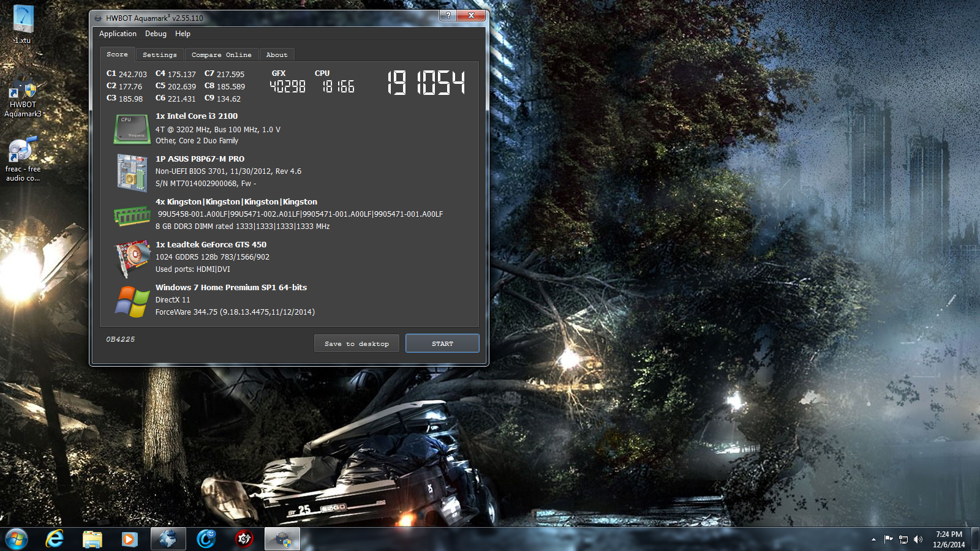
Task: Show hidden system tray icons
Action: click(x=873, y=539)
